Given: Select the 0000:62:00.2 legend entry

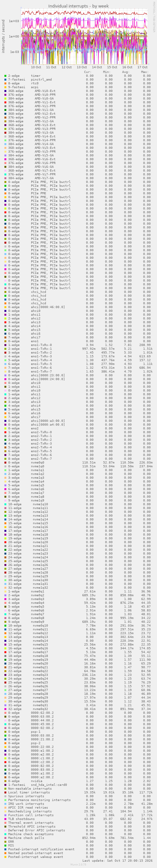Looking at the screenshot, I should tap(42, 713).
